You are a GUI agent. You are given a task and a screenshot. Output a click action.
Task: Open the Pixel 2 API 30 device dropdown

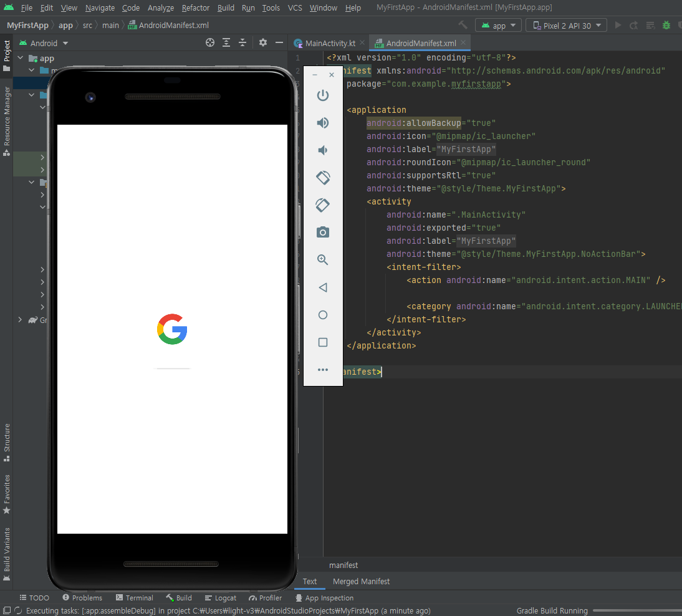coord(566,25)
